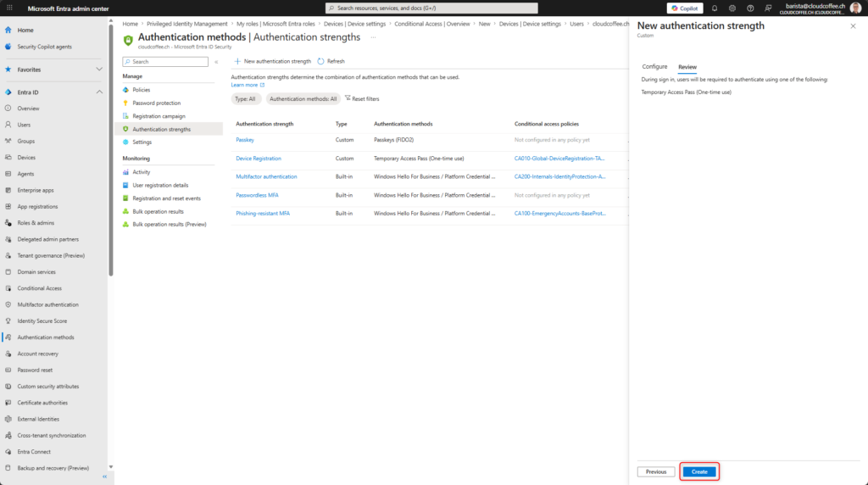Open External Identities

[x=38, y=419]
